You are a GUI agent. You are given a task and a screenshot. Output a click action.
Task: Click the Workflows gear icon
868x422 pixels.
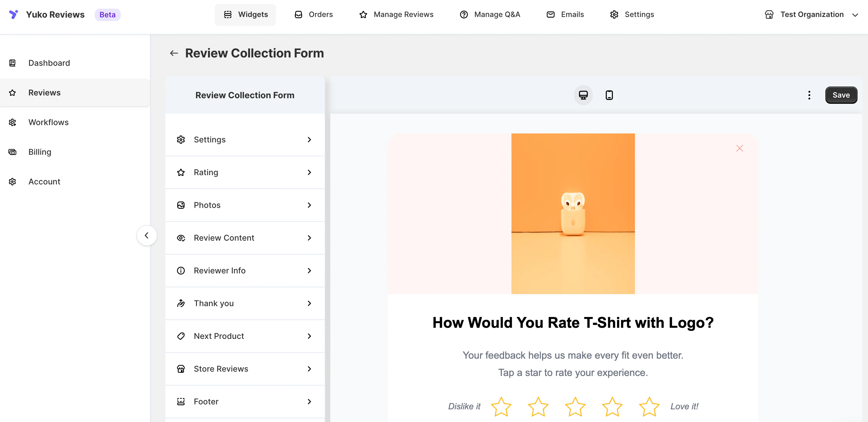(12, 122)
